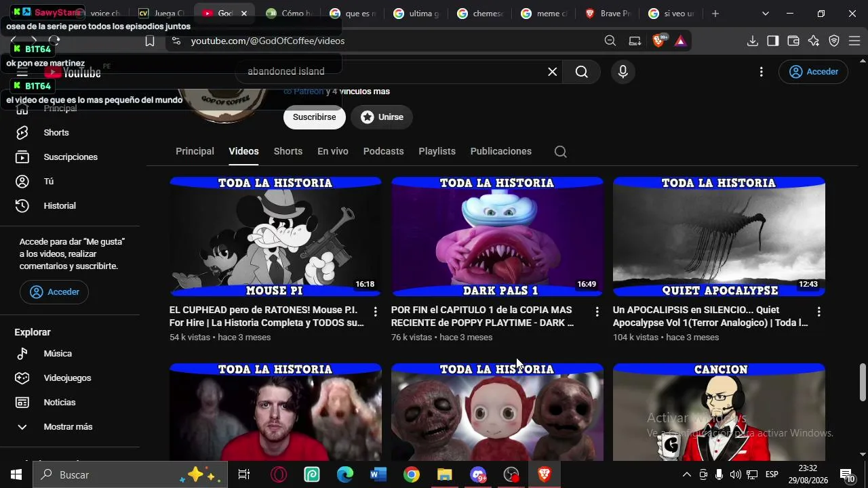The width and height of the screenshot is (868, 488).
Task: Start voice search with the microphone
Action: [623, 72]
